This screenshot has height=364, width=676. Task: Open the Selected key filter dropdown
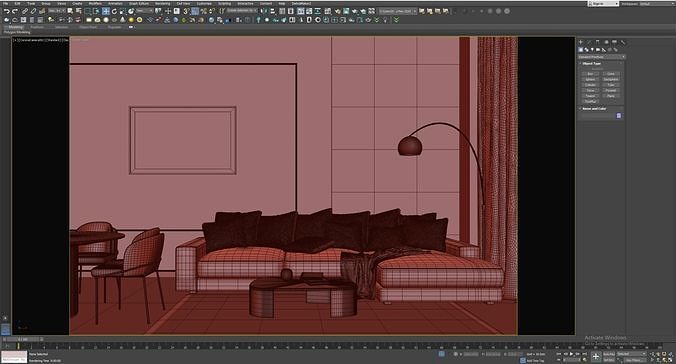coord(632,354)
